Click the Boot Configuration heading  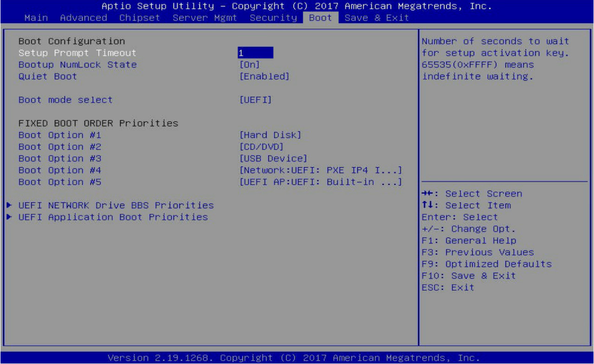[71, 41]
